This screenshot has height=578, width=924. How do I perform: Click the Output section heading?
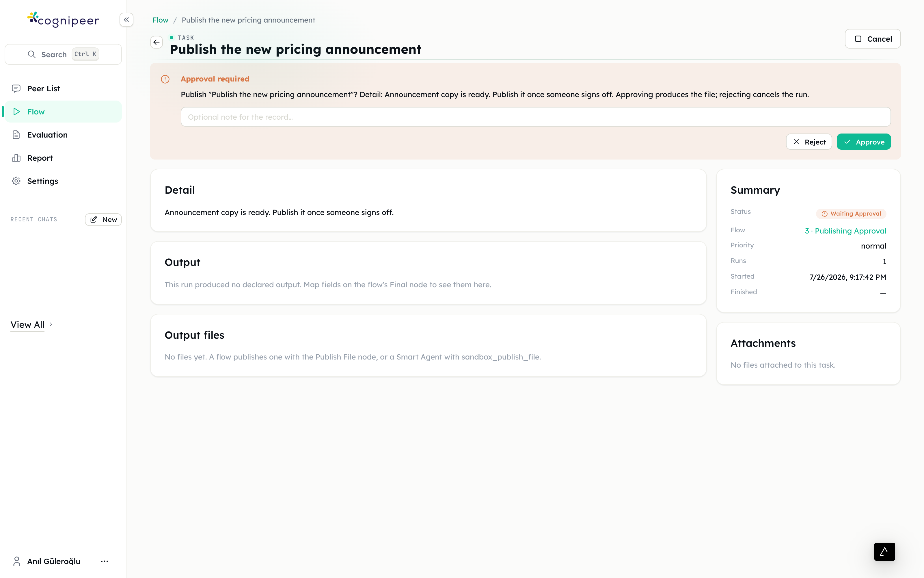click(x=182, y=262)
